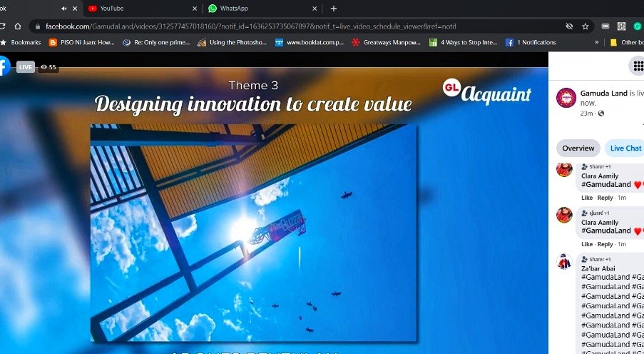Open the Greatways Manpow... bookmark
Screen dimensions: 644x354
387,42
